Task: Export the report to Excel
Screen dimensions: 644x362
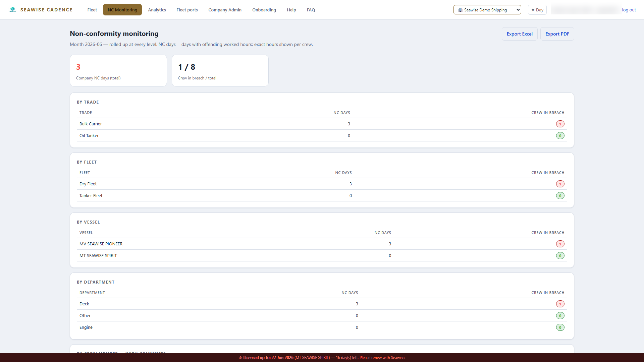Action: point(519,34)
